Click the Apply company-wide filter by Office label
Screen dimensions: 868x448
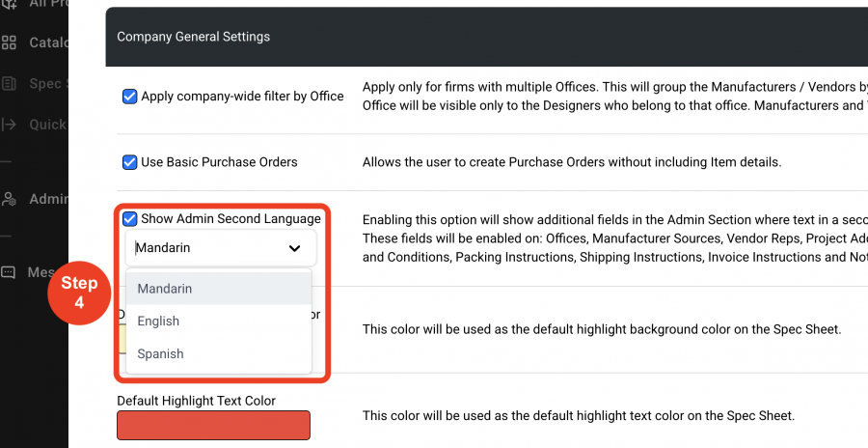pos(242,97)
